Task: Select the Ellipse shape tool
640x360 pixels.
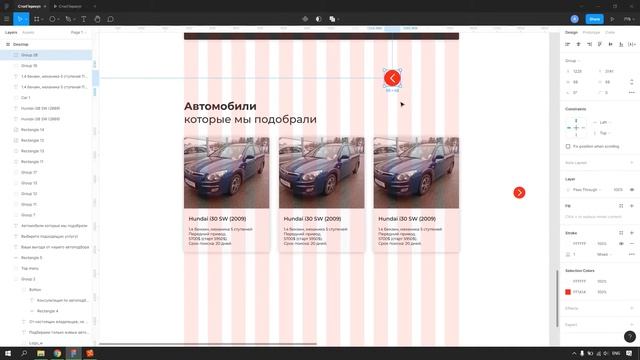Action: click(52, 19)
